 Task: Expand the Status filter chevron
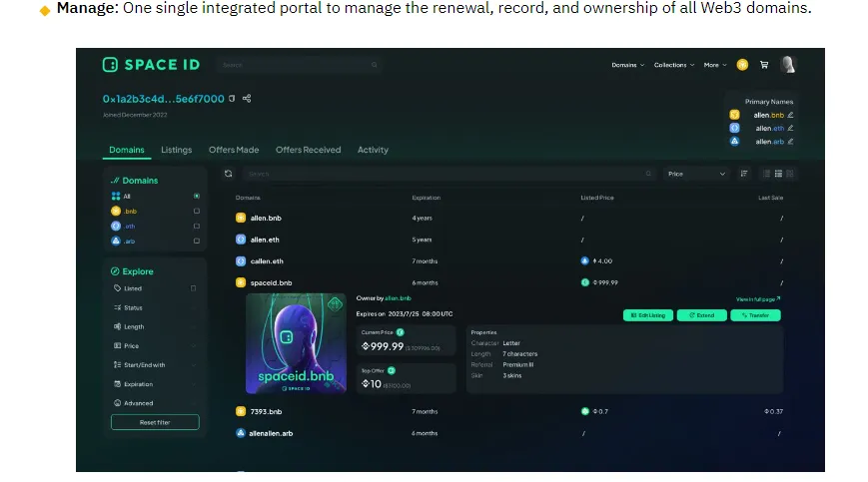(193, 307)
